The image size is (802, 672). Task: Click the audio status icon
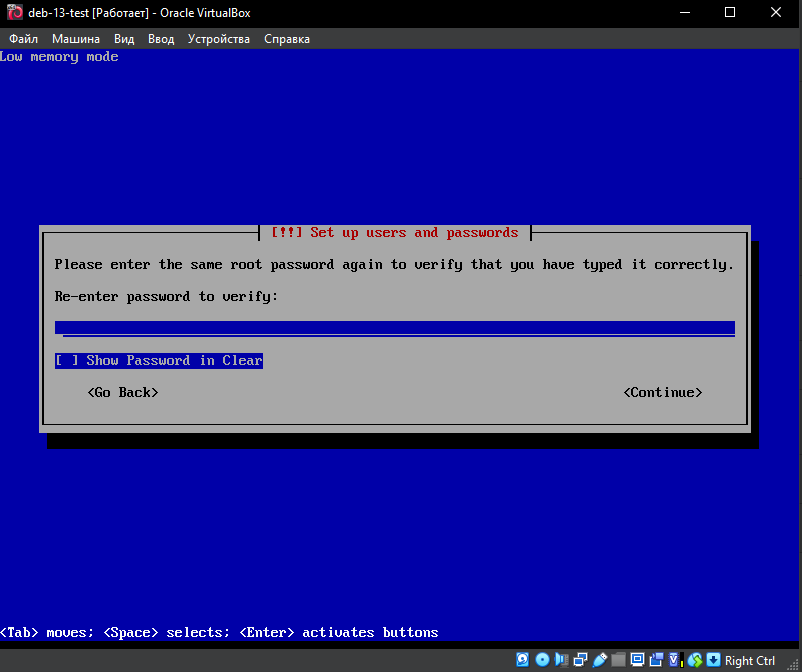(x=561, y=660)
